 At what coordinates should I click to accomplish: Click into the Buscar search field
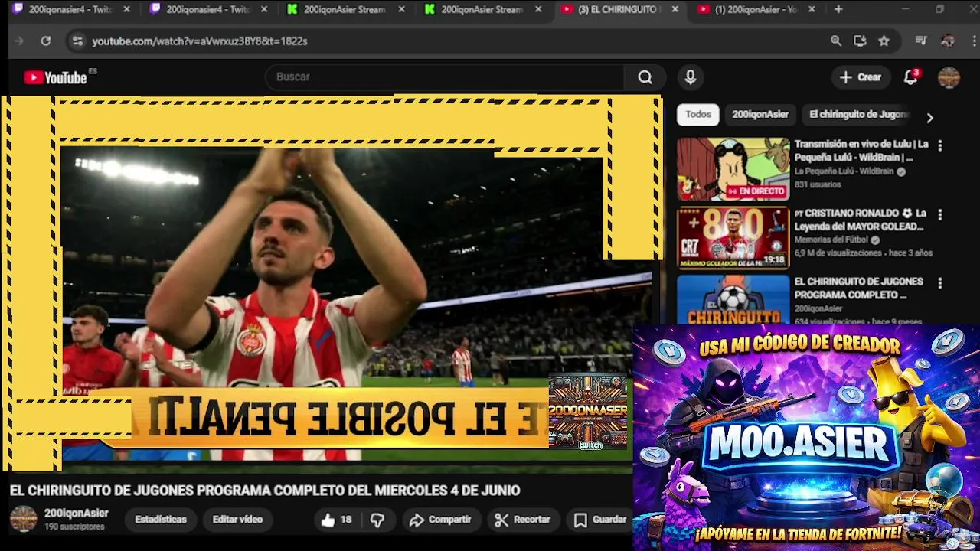pos(446,77)
